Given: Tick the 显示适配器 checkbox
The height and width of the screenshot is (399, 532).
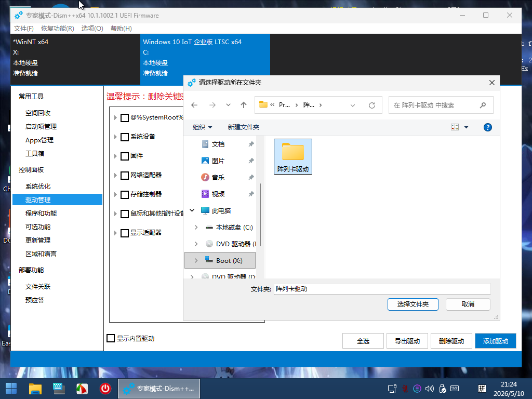Looking at the screenshot, I should click(x=125, y=233).
